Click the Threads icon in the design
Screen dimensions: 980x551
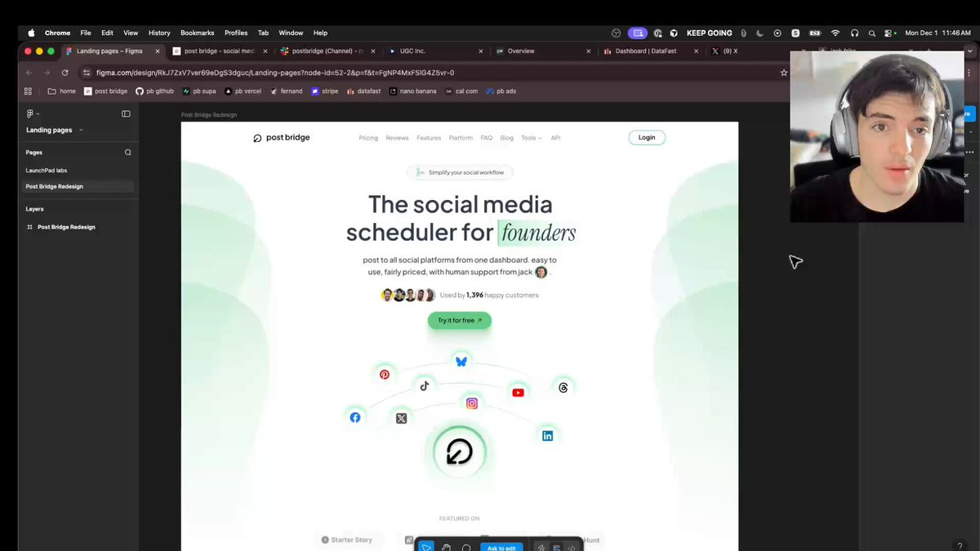coord(563,388)
